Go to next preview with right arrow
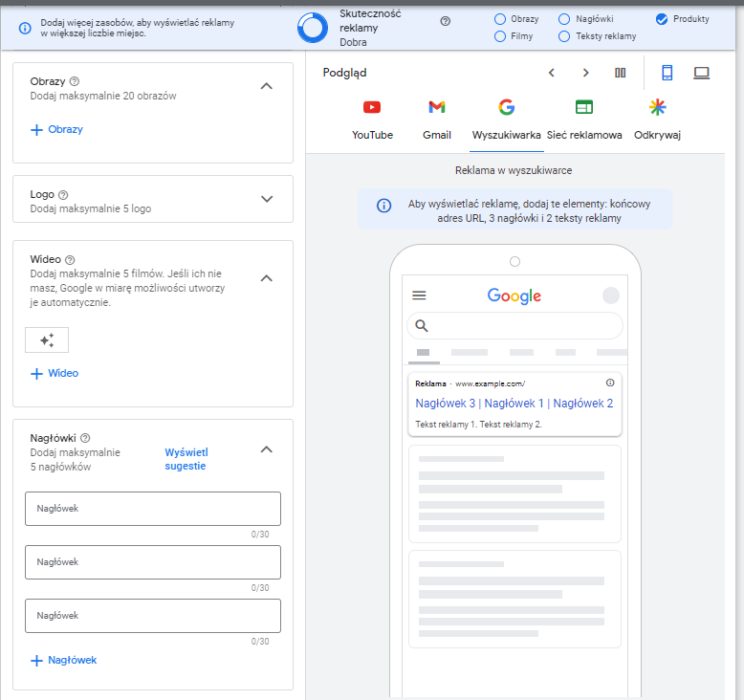 pos(585,73)
